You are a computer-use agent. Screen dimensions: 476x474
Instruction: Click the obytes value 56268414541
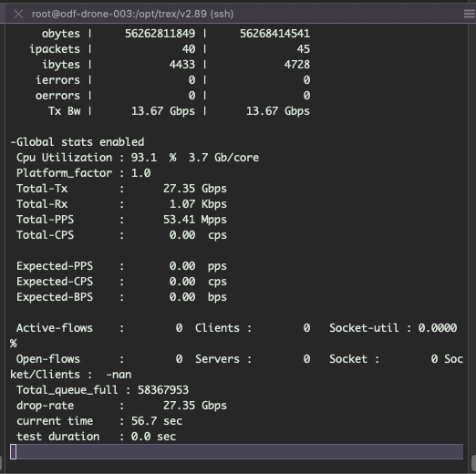[274, 34]
